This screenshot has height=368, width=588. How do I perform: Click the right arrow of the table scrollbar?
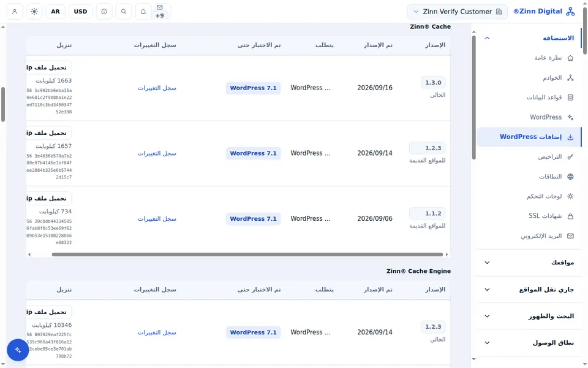447,255
